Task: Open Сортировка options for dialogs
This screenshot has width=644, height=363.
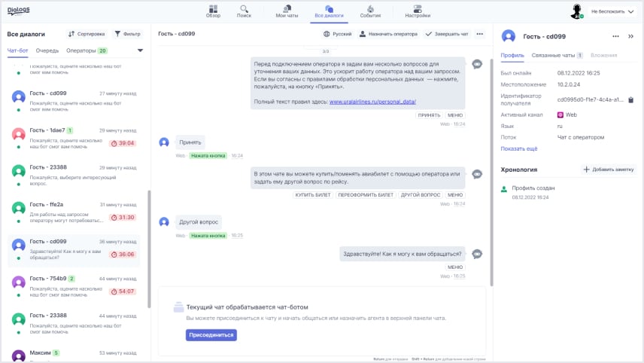Action: pos(87,34)
